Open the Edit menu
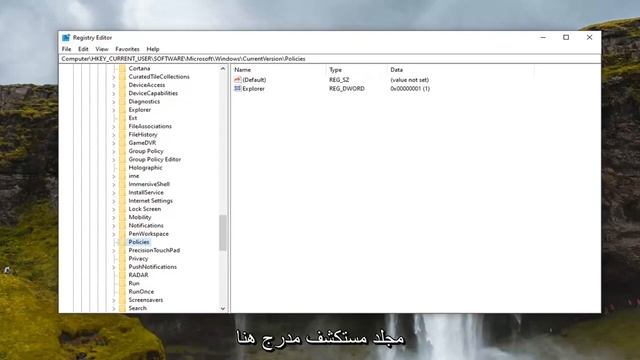Viewport: 640px width, 360px height. pos(83,49)
